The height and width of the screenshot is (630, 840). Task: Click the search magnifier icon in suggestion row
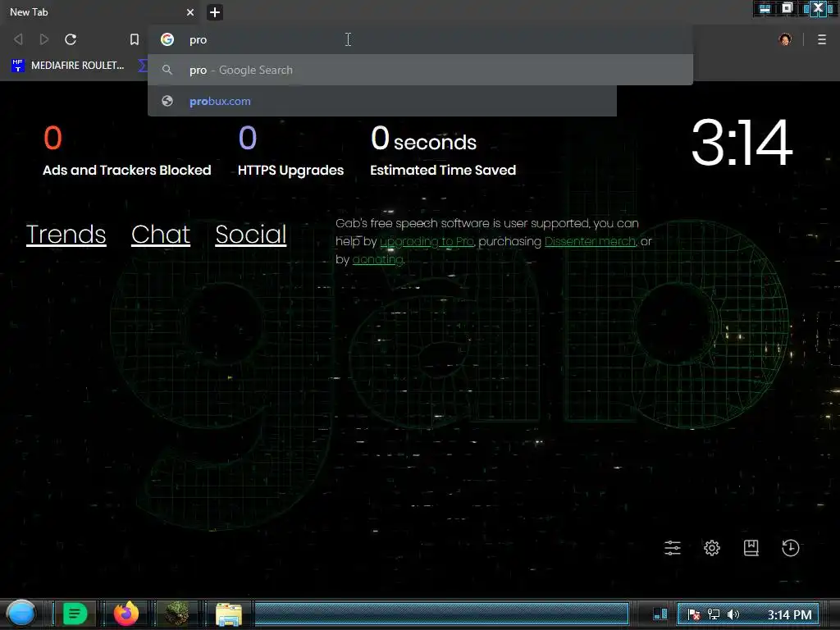click(x=167, y=71)
